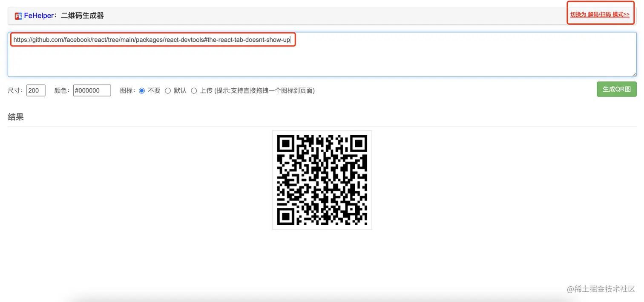Click the drag-icon hint text after 上传
This screenshot has height=302, width=644.
(264, 90)
